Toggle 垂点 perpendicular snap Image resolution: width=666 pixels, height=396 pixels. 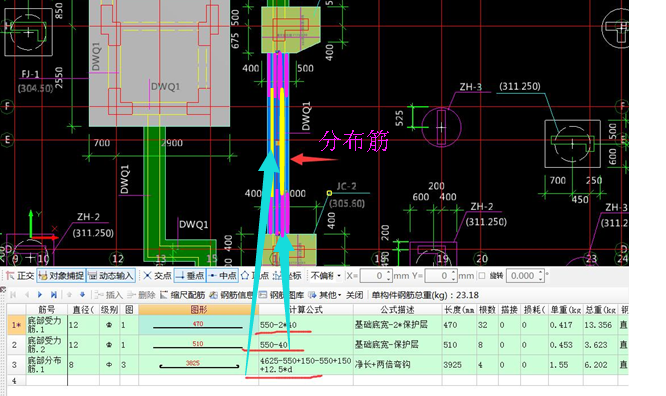coord(190,276)
